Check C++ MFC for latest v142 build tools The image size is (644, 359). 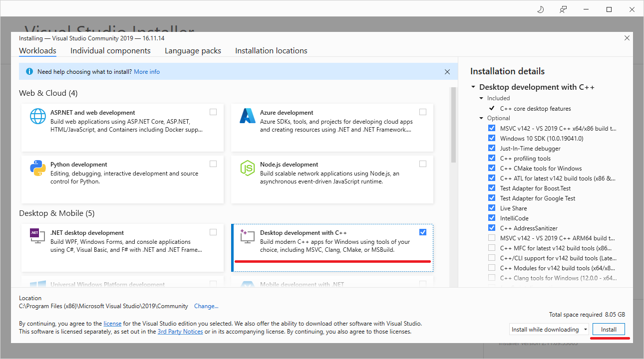(492, 248)
